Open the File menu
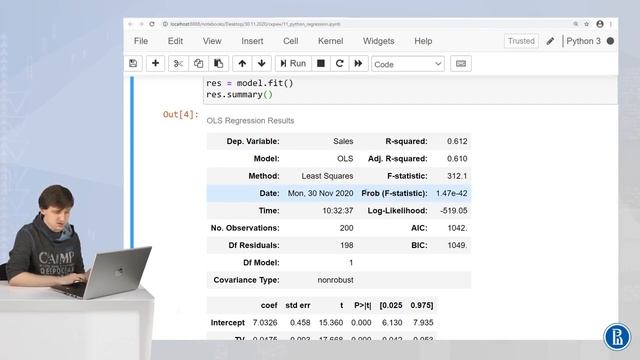Viewport: 640px width, 360px height. pos(141,41)
